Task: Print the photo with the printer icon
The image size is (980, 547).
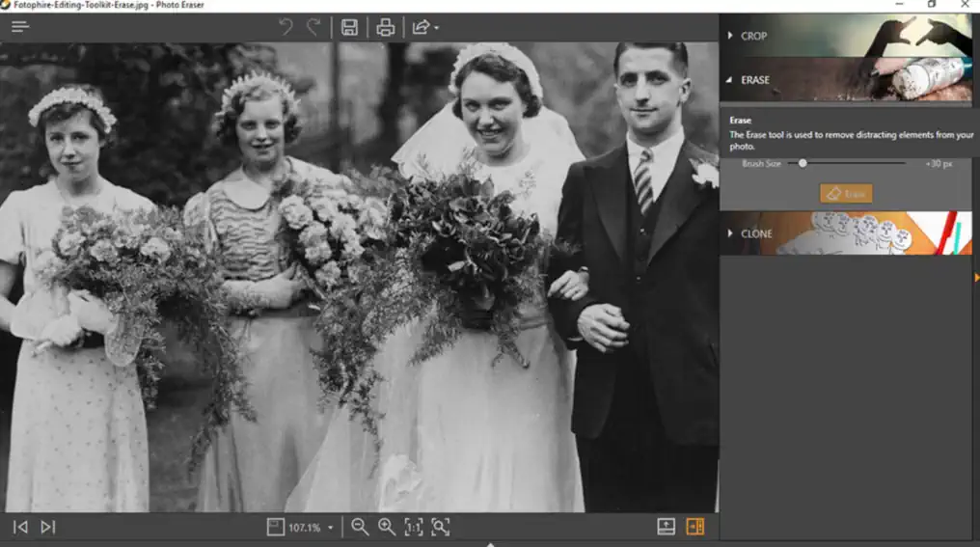Action: [x=385, y=27]
